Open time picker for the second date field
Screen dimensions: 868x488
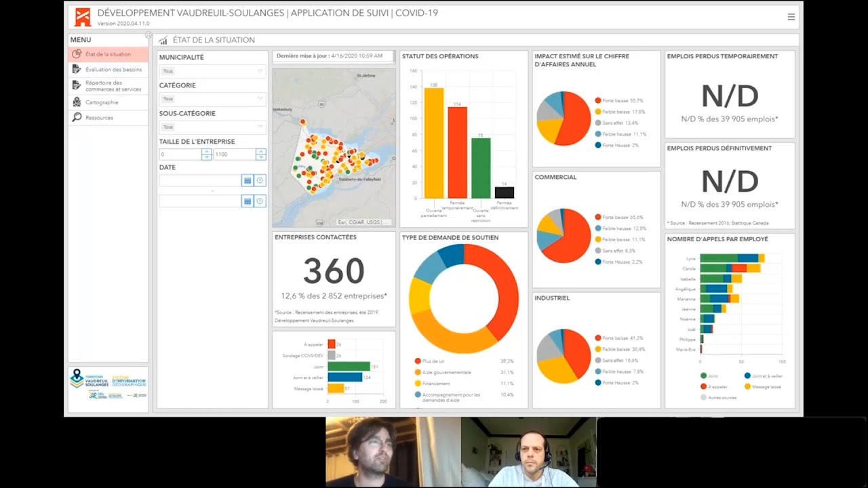click(x=260, y=201)
